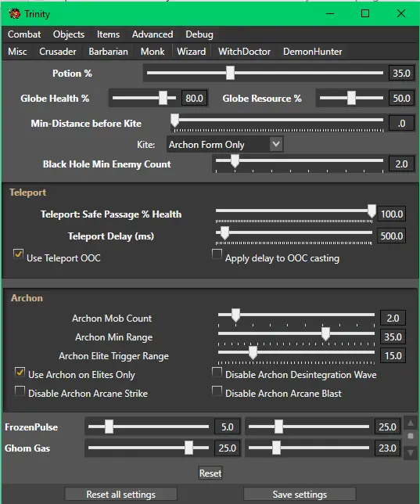Image resolution: width=420 pixels, height=504 pixels.
Task: Click the Globe Health % value field
Action: click(x=194, y=98)
